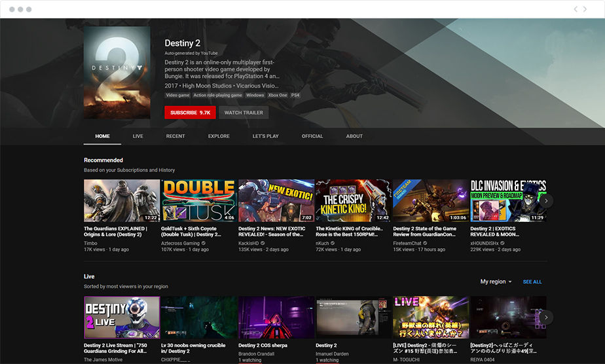This screenshot has width=605, height=364.
Task: Click the Action role-playing game tag
Action: pos(217,95)
